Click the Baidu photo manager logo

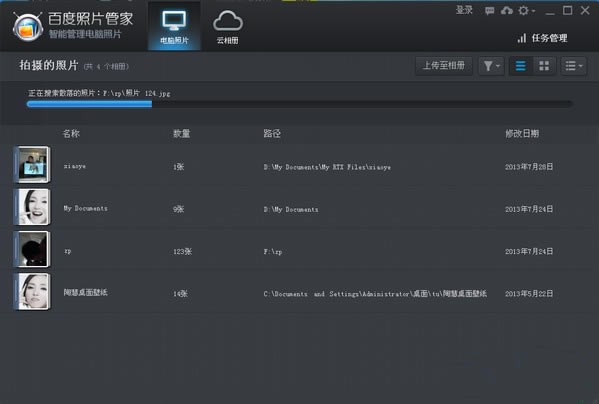pos(28,27)
